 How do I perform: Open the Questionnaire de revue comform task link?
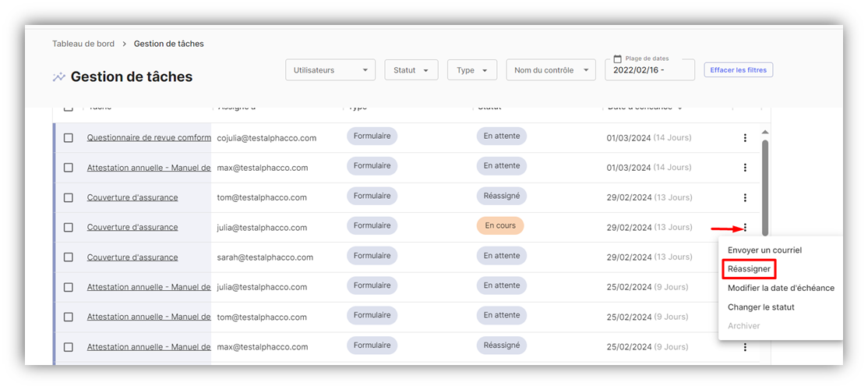coord(149,138)
